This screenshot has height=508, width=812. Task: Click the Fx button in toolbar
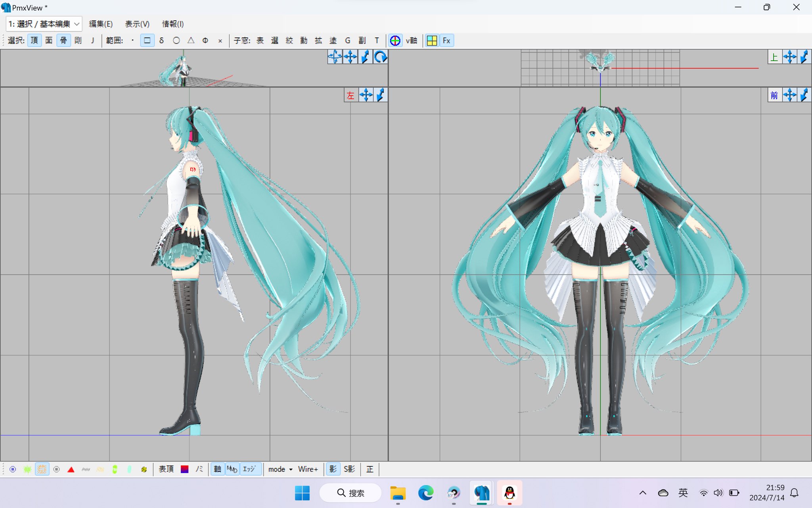coord(446,40)
